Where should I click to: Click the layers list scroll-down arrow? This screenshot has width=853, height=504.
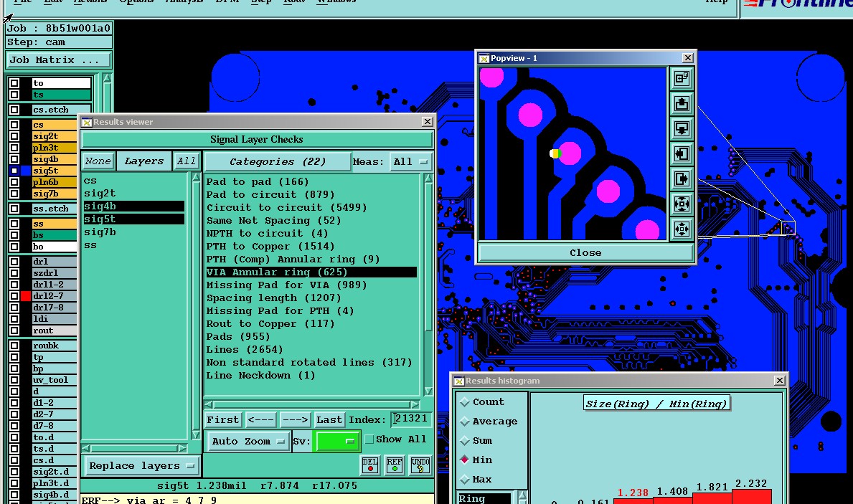pos(197,435)
